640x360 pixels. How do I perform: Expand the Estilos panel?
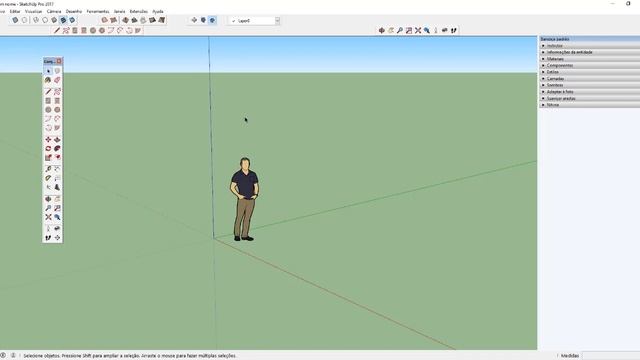589,72
